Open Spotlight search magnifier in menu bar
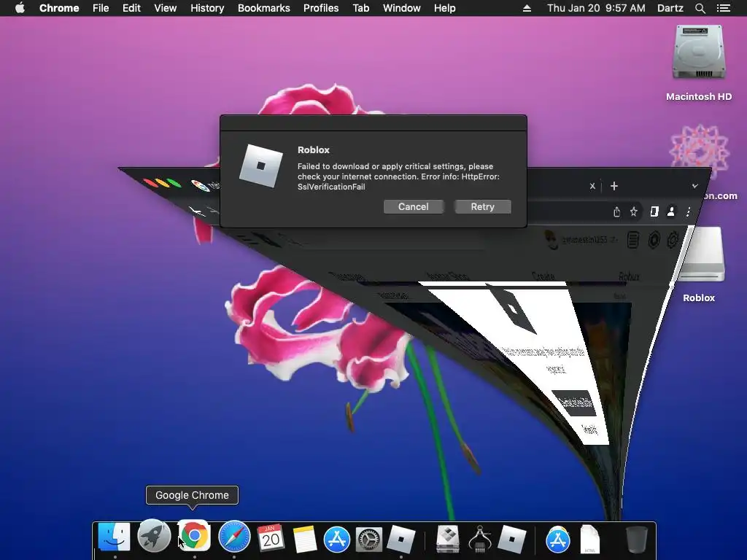This screenshot has width=747, height=560. (x=700, y=8)
